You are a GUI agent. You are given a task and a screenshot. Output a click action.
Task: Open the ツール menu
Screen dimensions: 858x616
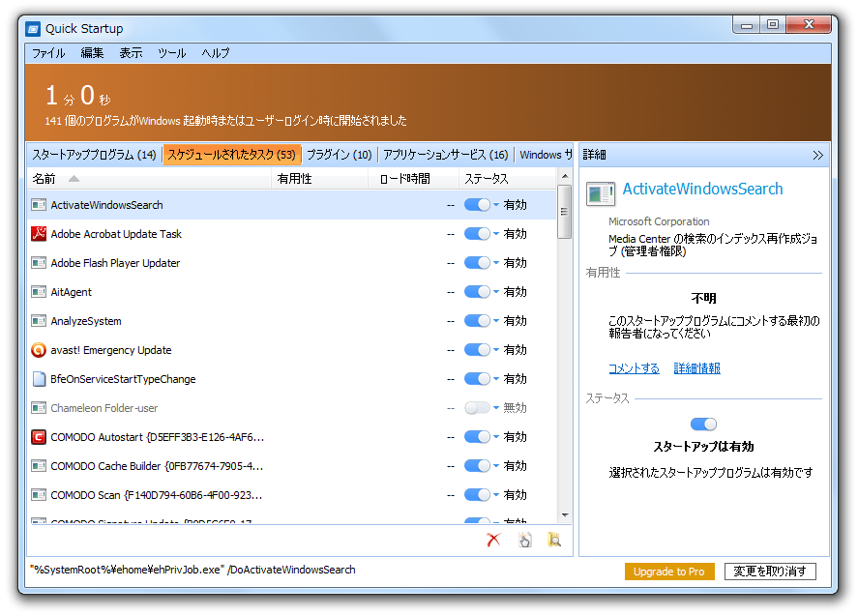coord(172,53)
